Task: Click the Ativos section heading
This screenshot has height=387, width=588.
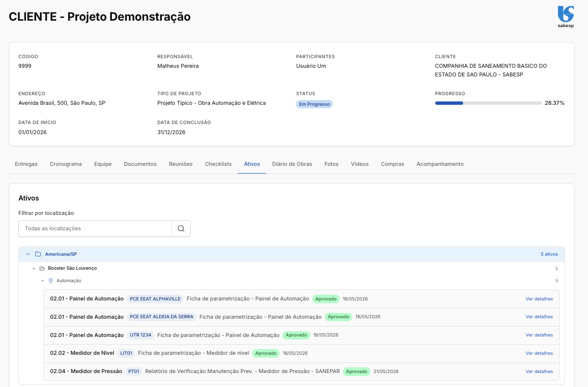Action: 29,198
